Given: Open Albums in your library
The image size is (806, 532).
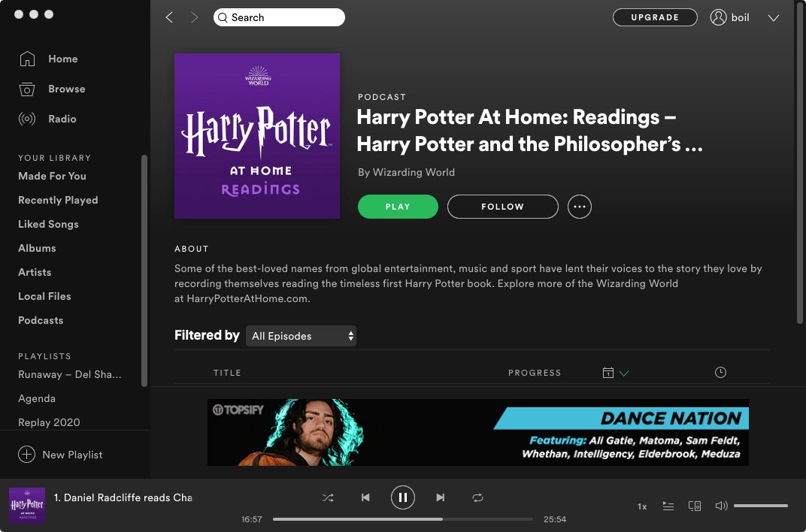Looking at the screenshot, I should pyautogui.click(x=37, y=248).
